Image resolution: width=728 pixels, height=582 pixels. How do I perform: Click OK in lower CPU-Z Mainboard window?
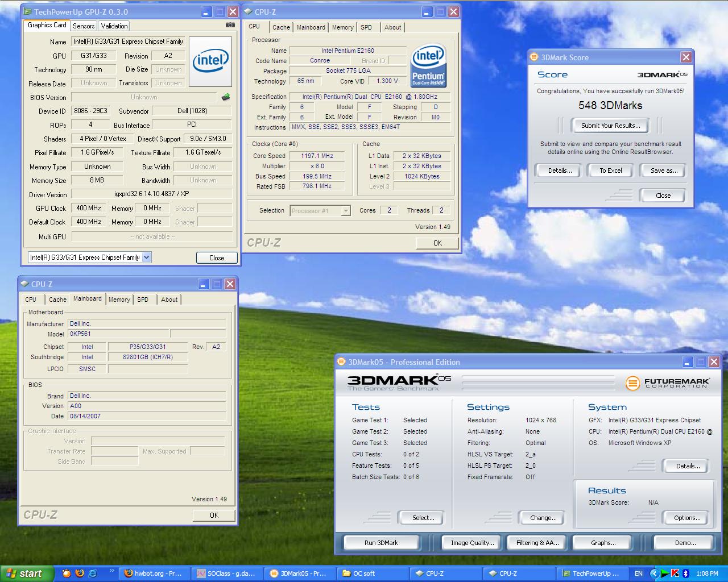pyautogui.click(x=214, y=515)
